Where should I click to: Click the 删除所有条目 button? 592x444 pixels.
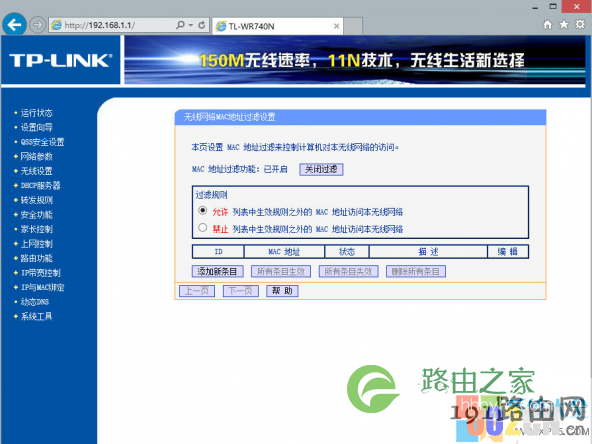[416, 271]
